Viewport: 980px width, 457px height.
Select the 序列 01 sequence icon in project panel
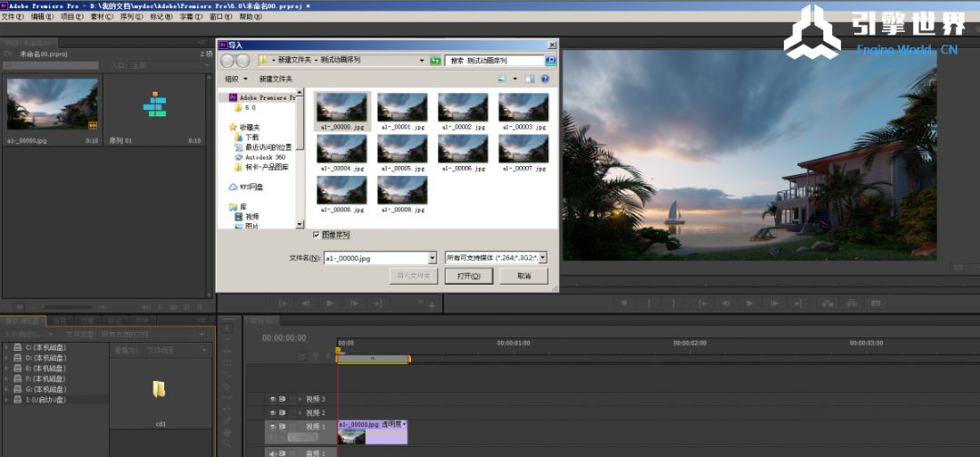pos(155,105)
